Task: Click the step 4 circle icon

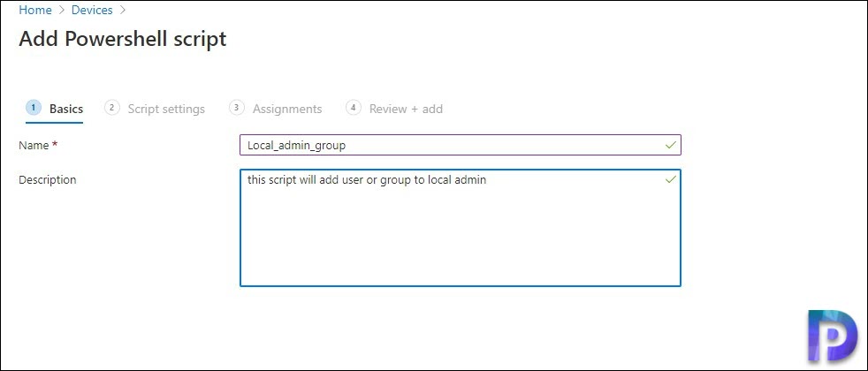Action: click(x=354, y=108)
